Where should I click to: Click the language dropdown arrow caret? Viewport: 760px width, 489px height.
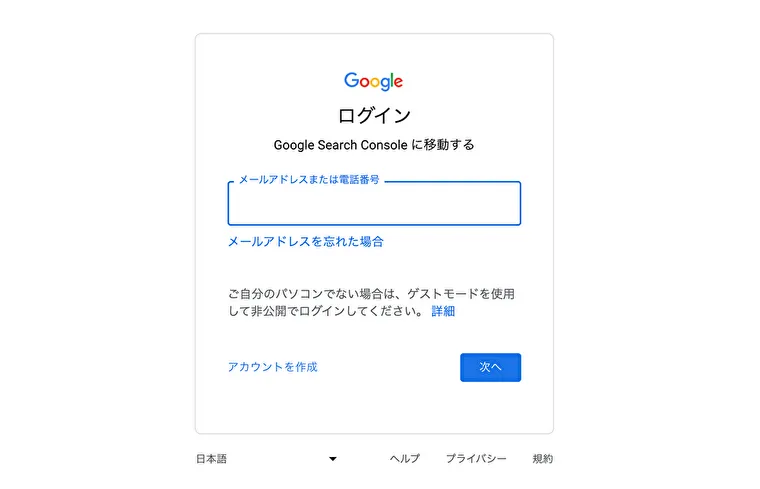[x=332, y=459]
